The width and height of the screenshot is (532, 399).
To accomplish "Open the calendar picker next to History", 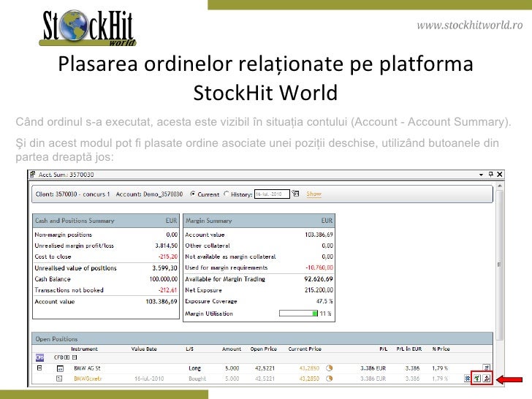I will click(296, 194).
